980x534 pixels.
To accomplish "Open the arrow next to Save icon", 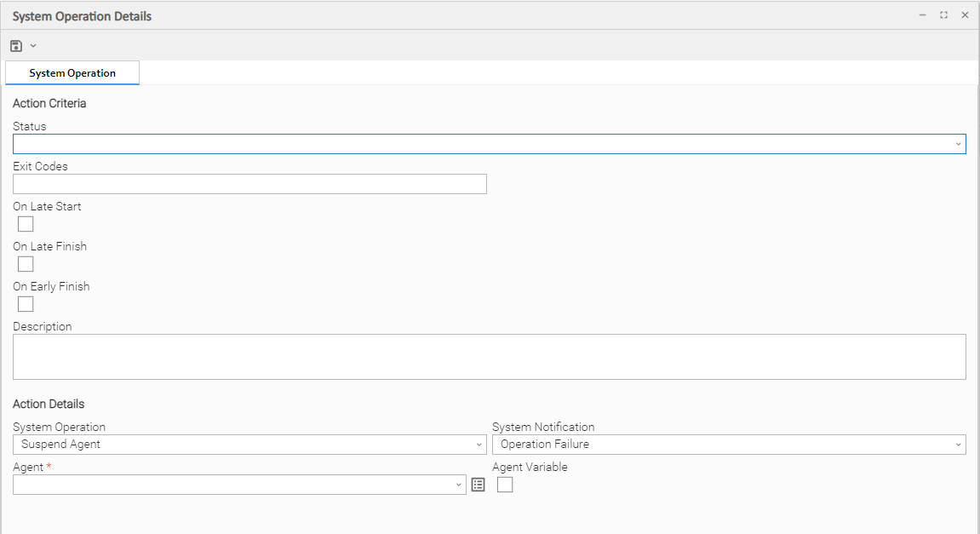I will coord(33,46).
